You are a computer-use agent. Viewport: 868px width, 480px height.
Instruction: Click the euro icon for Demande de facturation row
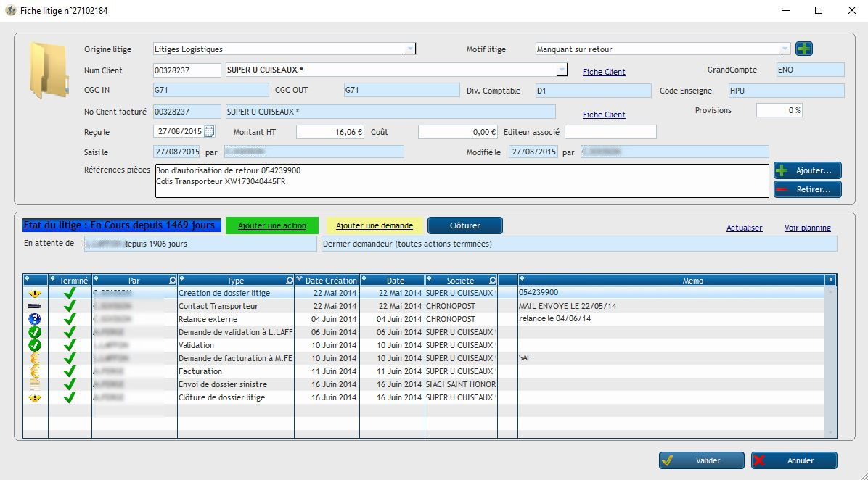[35, 358]
